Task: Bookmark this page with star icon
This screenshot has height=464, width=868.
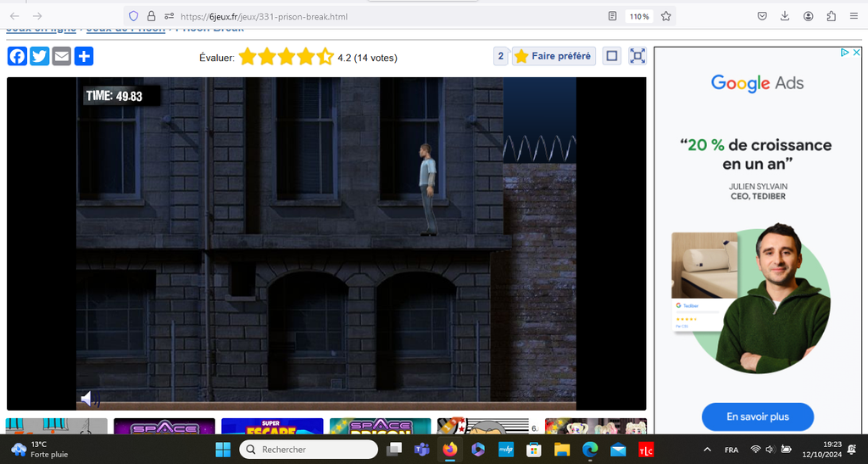Action: coord(666,16)
